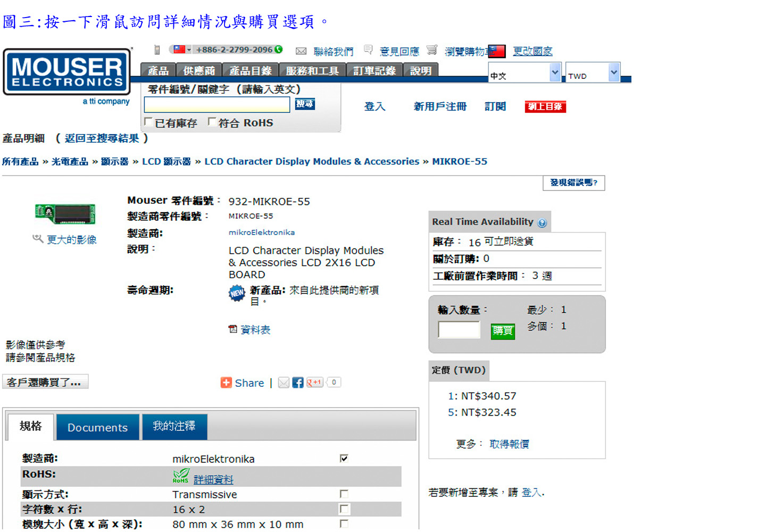Open the country flag phone dropdown

coord(181,49)
